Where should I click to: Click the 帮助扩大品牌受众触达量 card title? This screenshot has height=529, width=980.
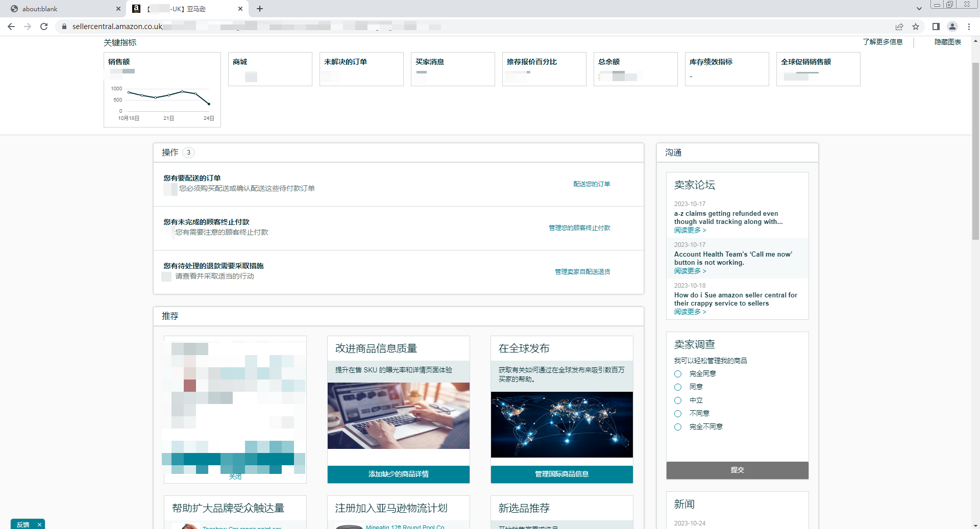228,508
